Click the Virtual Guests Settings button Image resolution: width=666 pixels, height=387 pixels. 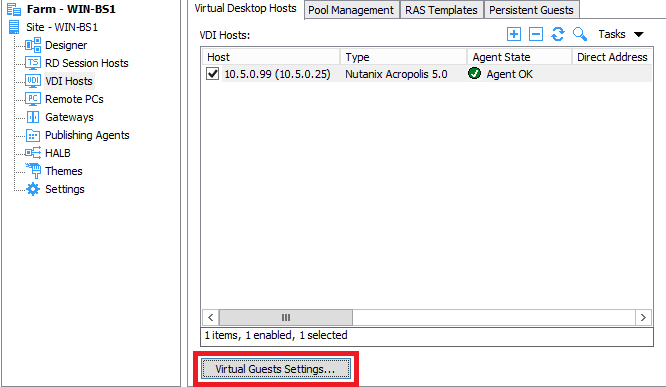(276, 369)
